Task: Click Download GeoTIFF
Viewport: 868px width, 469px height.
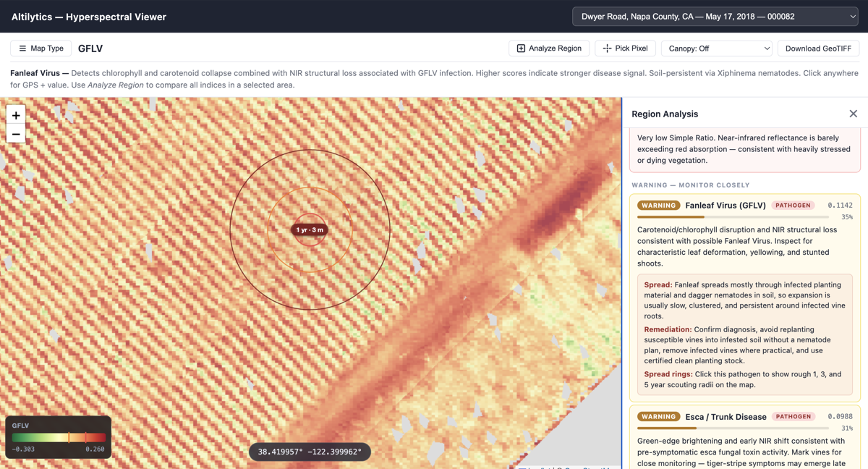Action: pyautogui.click(x=818, y=48)
